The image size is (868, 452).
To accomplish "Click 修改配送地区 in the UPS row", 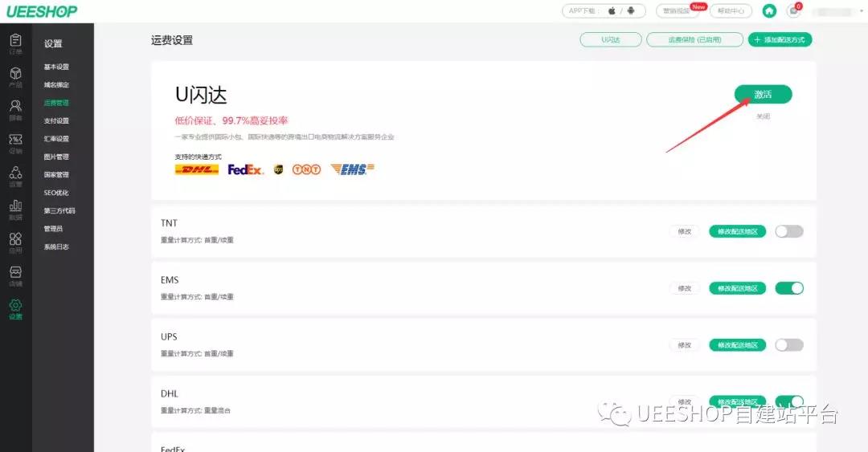I will pos(737,345).
